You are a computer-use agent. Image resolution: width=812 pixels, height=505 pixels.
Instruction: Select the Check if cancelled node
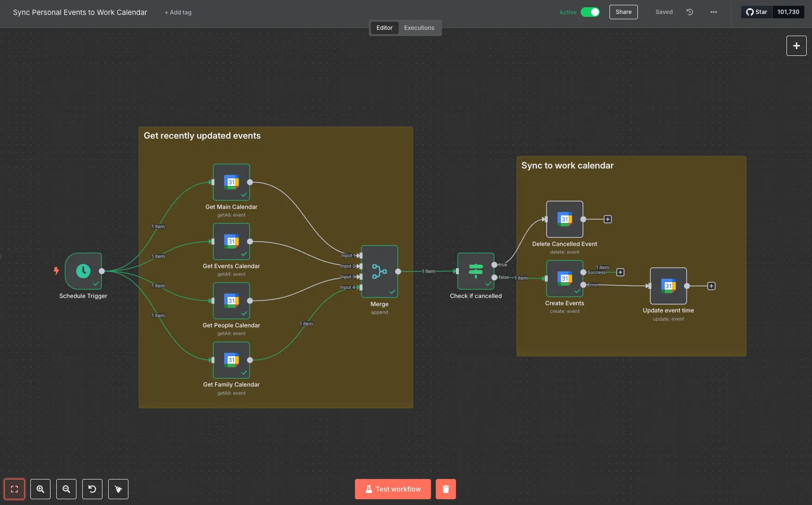(476, 271)
